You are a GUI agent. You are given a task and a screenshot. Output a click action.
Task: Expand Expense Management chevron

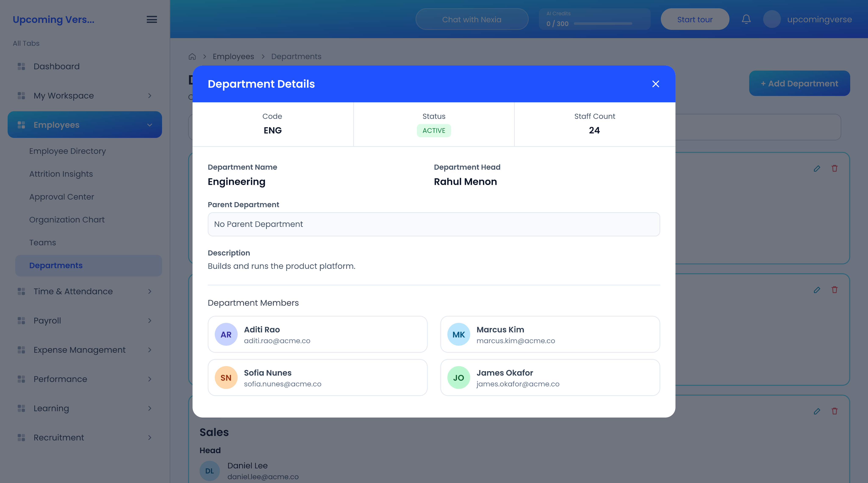[150, 350]
